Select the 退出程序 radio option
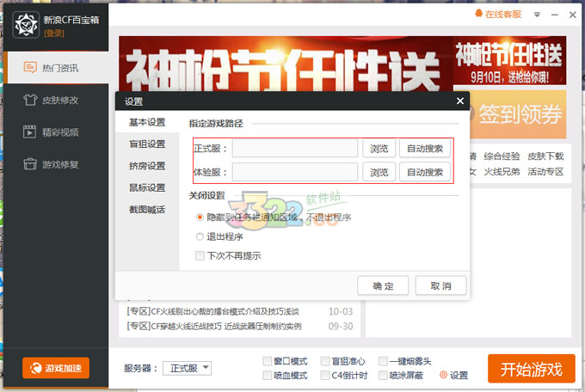 200,236
